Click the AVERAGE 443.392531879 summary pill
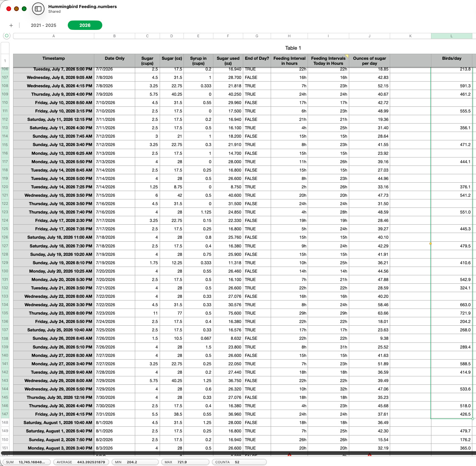The image size is (476, 466). (81, 462)
